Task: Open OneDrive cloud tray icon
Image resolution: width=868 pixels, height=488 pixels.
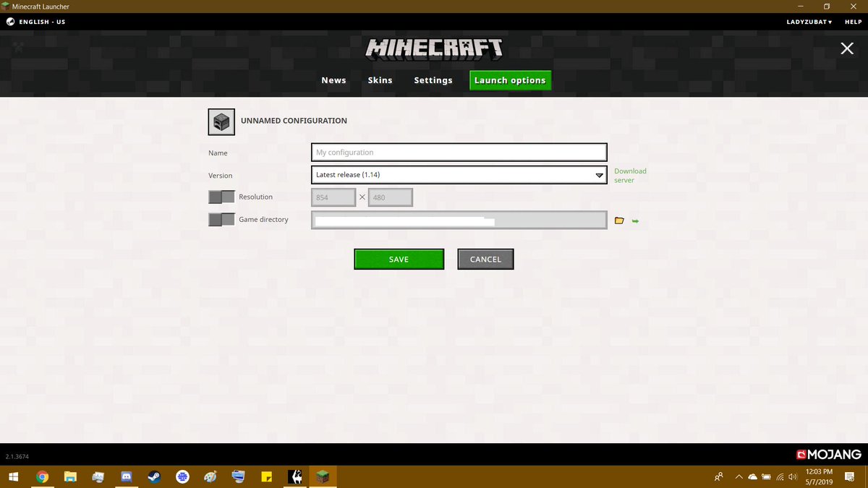Action: click(x=752, y=477)
